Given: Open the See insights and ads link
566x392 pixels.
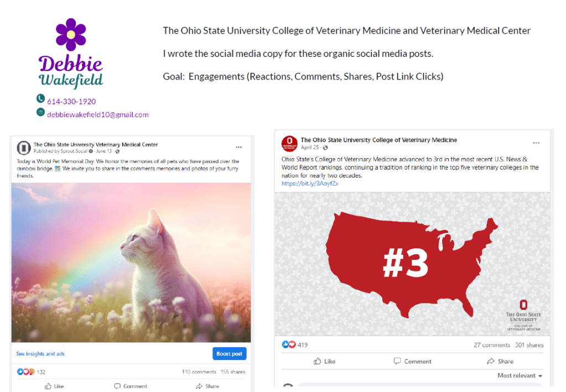Looking at the screenshot, I should 40,354.
